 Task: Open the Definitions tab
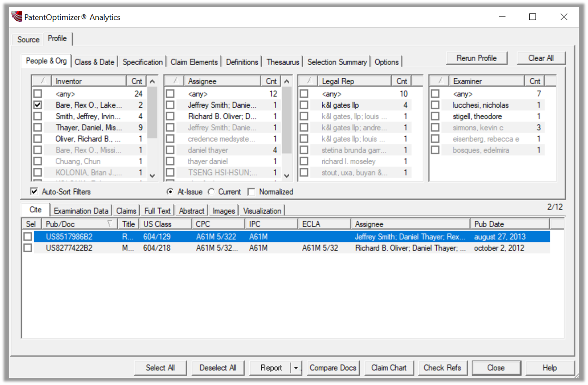(x=242, y=62)
